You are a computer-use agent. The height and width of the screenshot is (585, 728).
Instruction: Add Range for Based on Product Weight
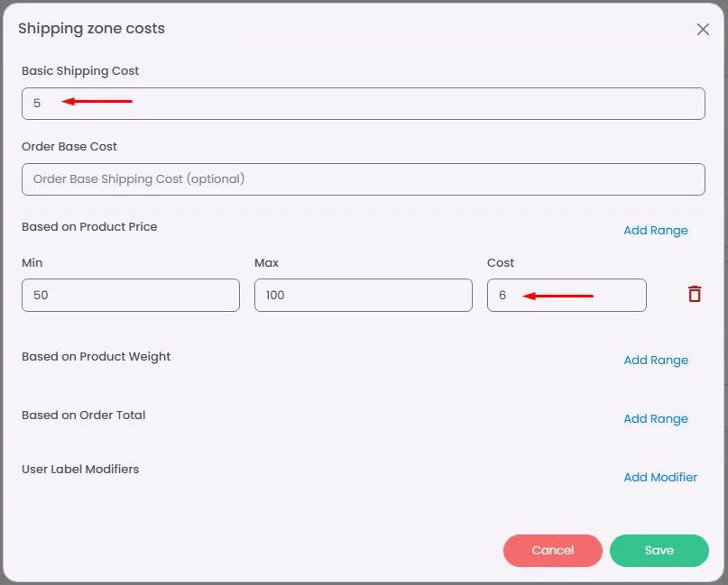tap(656, 360)
